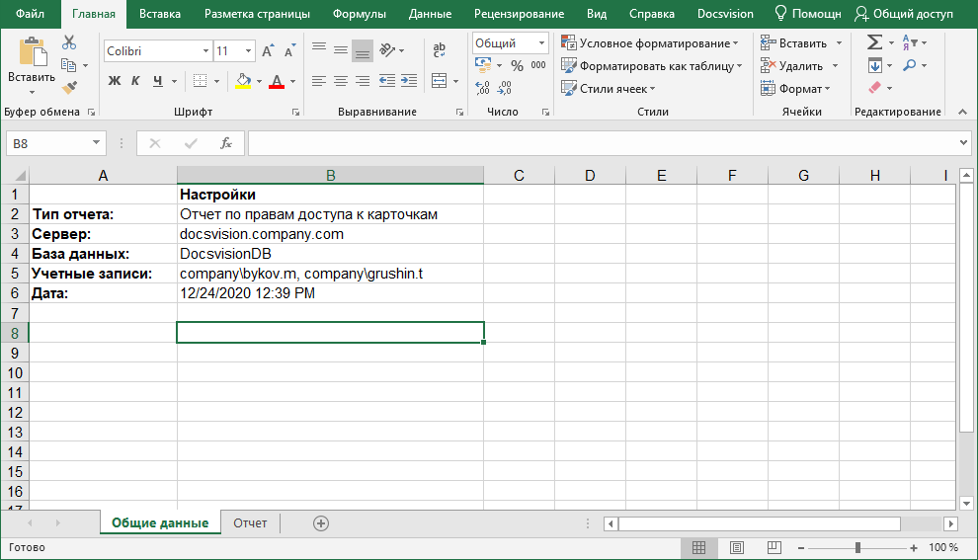Increase font size with the large A

click(268, 50)
